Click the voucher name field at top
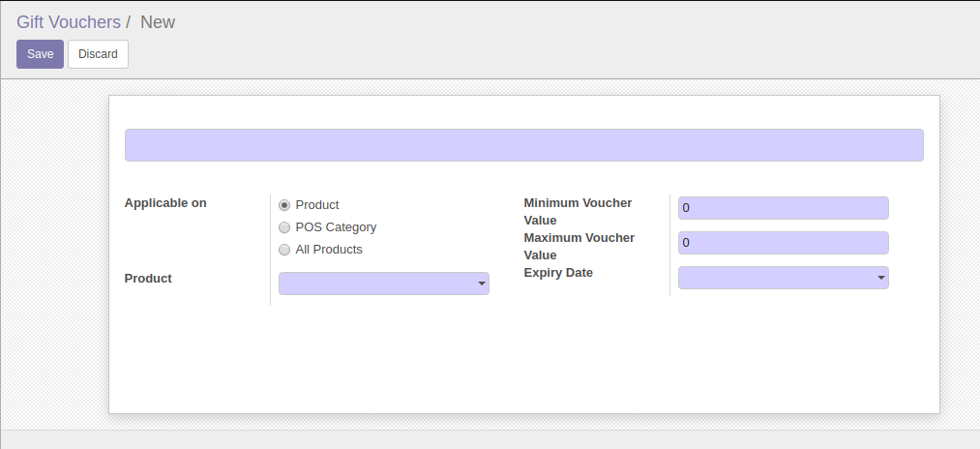 point(523,145)
